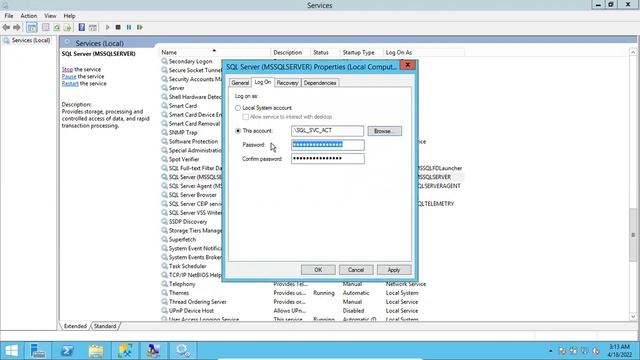The height and width of the screenshot is (360, 640).
Task: Switch to the Dependencies tab
Action: pyautogui.click(x=320, y=83)
